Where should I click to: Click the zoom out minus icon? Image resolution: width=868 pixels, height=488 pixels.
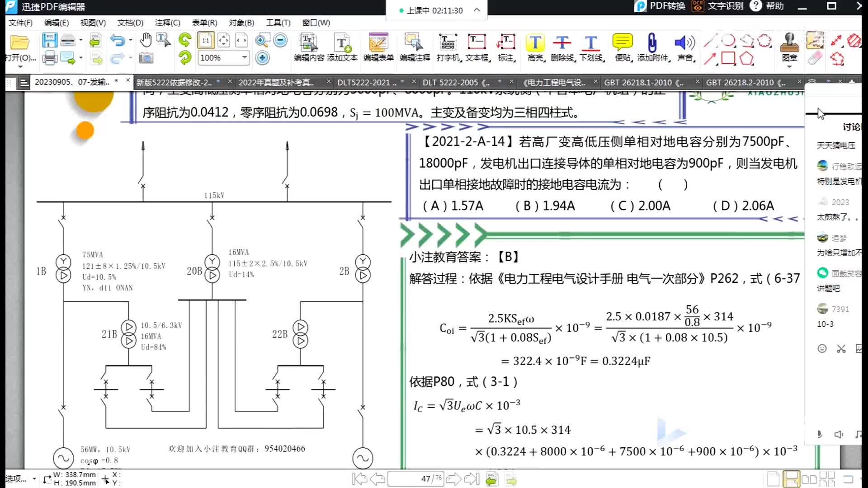coord(280,41)
